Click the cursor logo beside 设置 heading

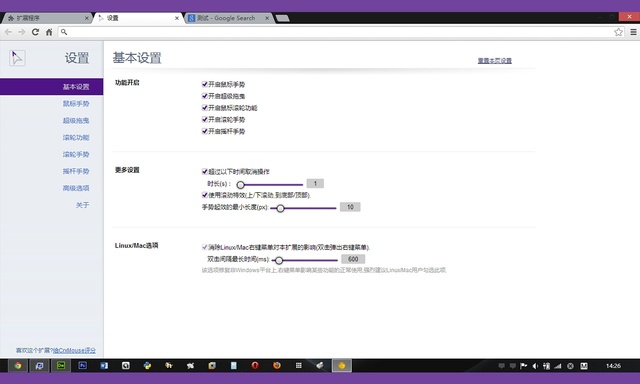[x=17, y=58]
